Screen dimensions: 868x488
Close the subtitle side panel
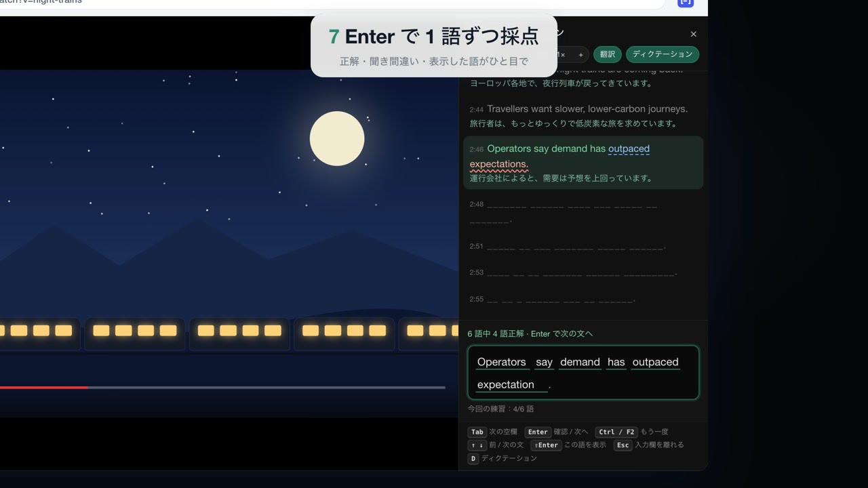tap(693, 34)
